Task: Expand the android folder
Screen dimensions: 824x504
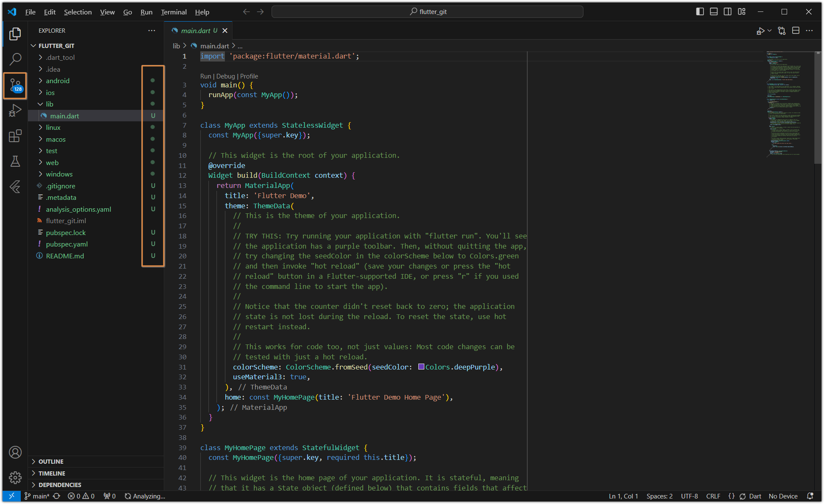Action: point(58,81)
